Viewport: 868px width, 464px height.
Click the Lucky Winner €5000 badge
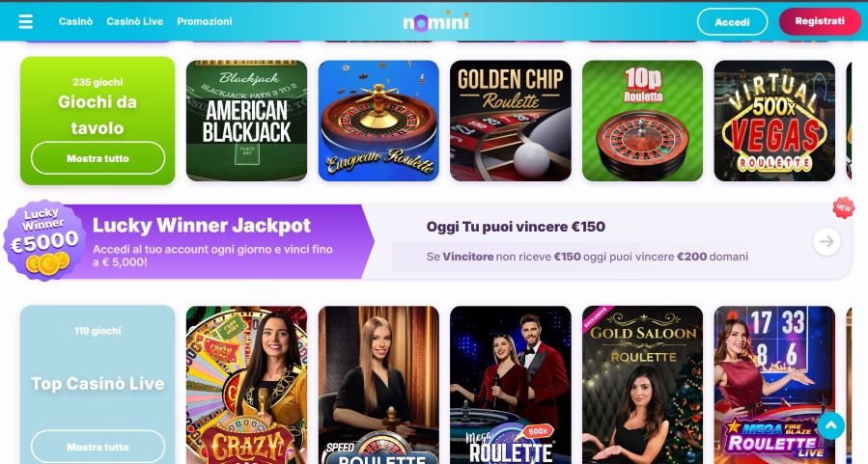click(x=44, y=240)
